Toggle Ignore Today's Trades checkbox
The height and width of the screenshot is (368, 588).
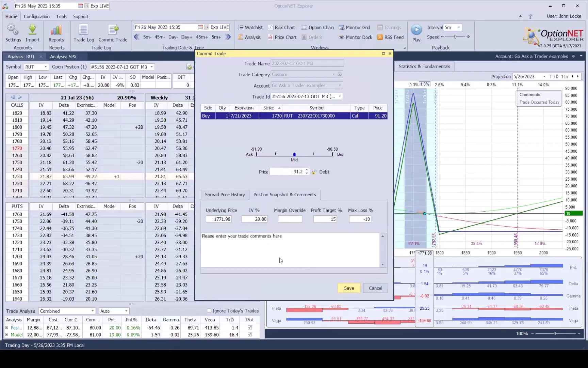tap(209, 311)
